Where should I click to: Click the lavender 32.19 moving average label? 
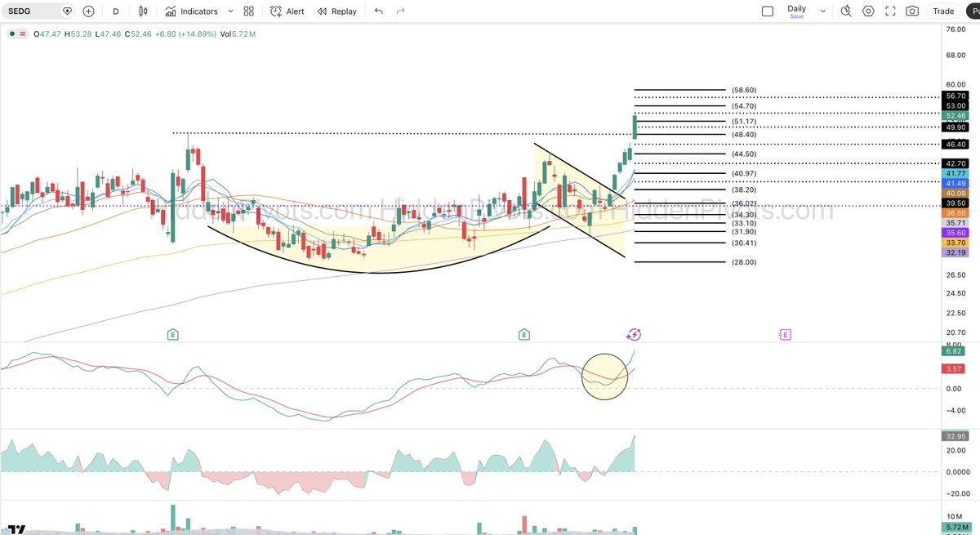955,252
